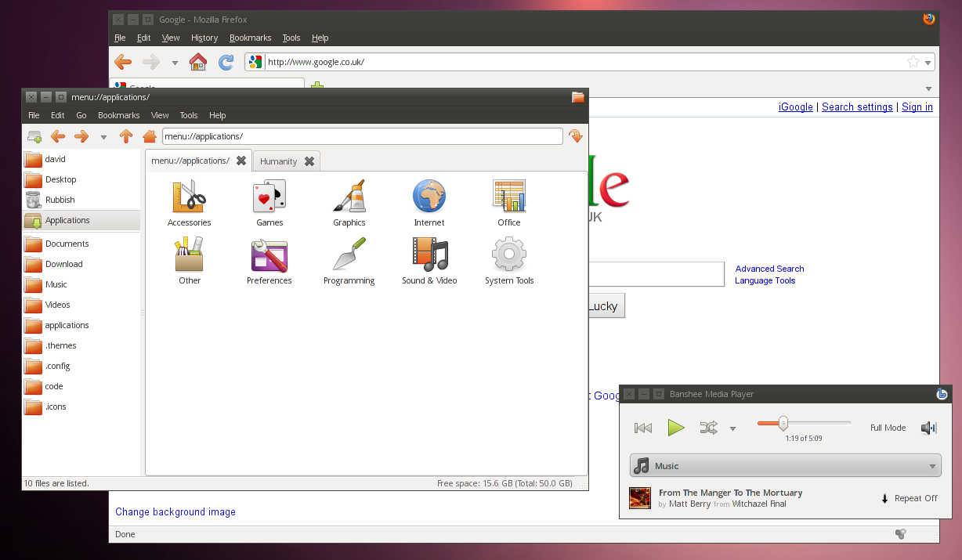The image size is (962, 560).
Task: Open Firefox back/forward history dropdown
Action: click(x=175, y=63)
